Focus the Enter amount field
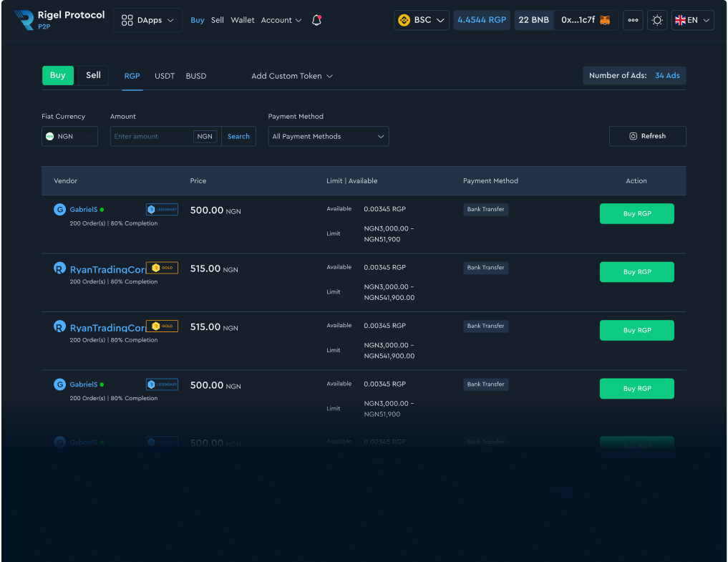This screenshot has width=728, height=562. [151, 136]
